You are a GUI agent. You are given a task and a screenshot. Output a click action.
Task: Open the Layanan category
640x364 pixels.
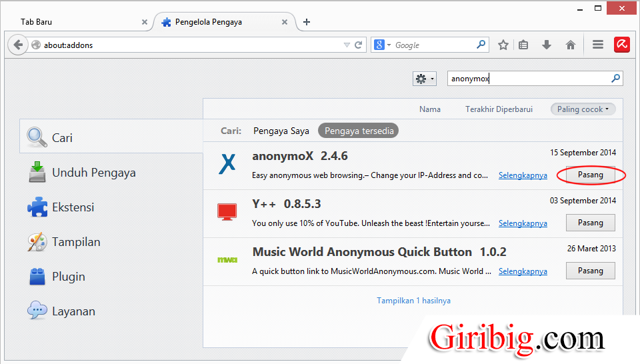[x=111, y=311]
